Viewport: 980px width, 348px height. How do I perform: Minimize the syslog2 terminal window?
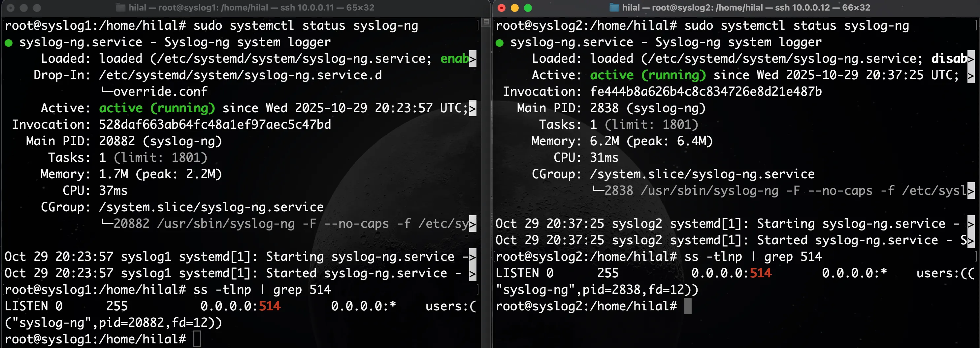click(515, 8)
